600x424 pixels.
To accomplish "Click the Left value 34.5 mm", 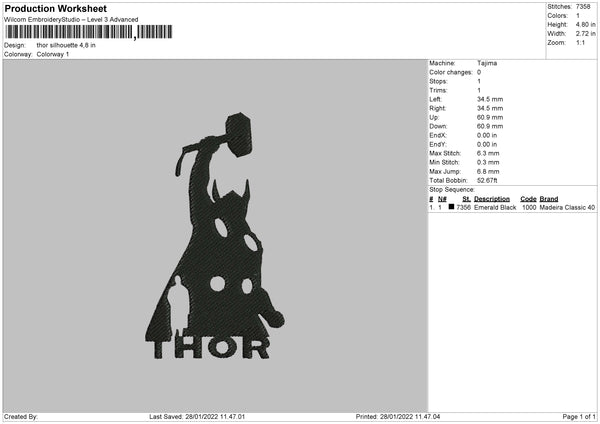I will coord(490,99).
